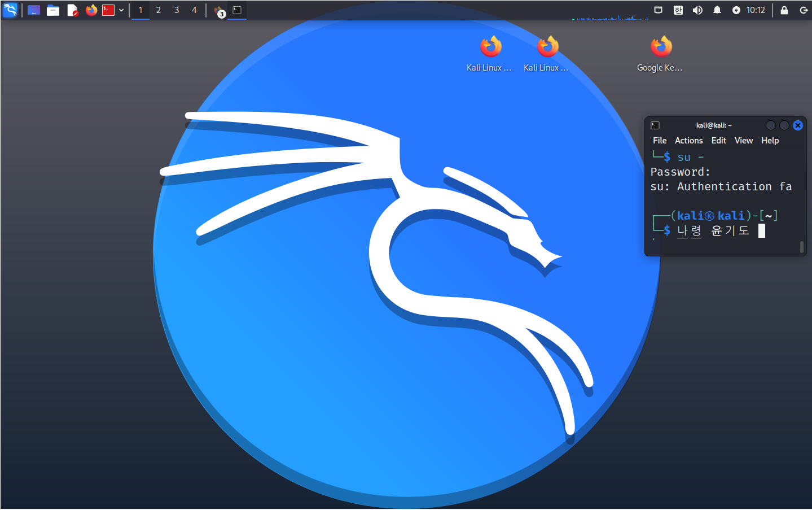Open the notifications bell
The height and width of the screenshot is (510, 812).
click(717, 10)
